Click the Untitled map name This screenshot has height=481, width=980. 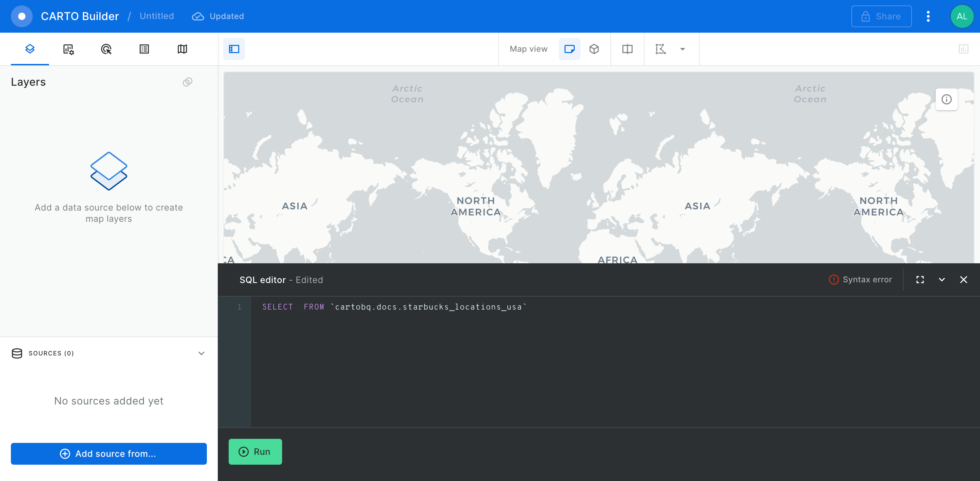click(157, 16)
